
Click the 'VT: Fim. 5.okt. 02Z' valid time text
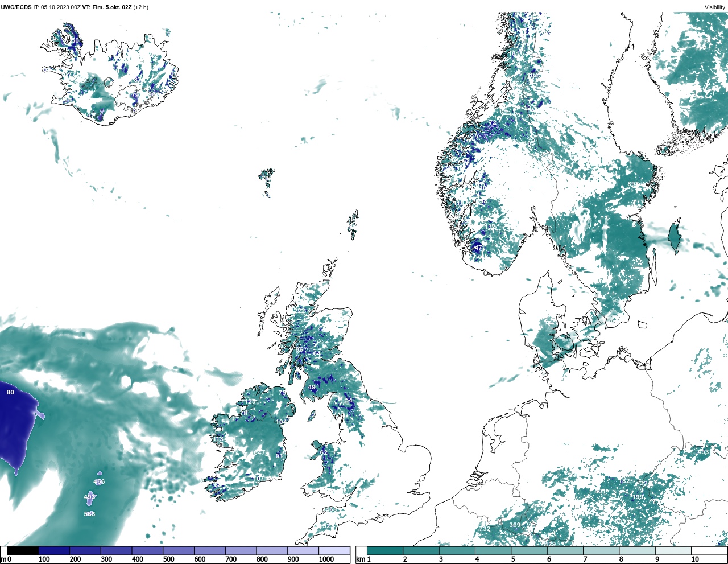click(107, 7)
